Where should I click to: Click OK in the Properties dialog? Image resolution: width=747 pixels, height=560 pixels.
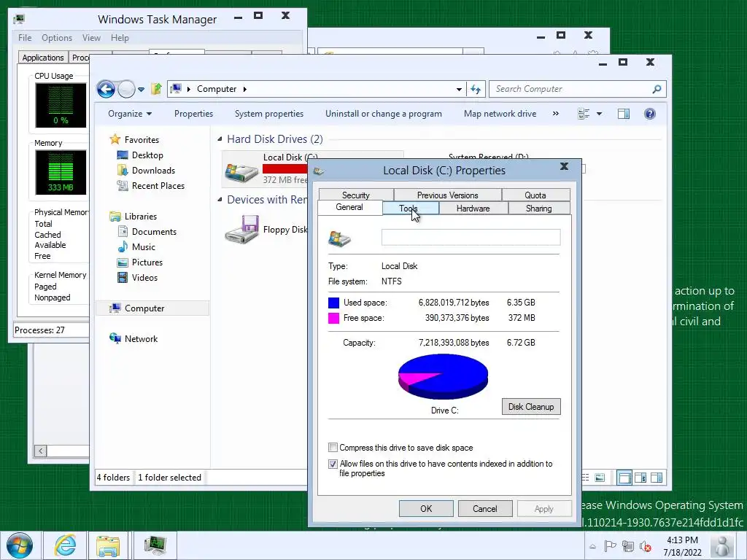426,508
